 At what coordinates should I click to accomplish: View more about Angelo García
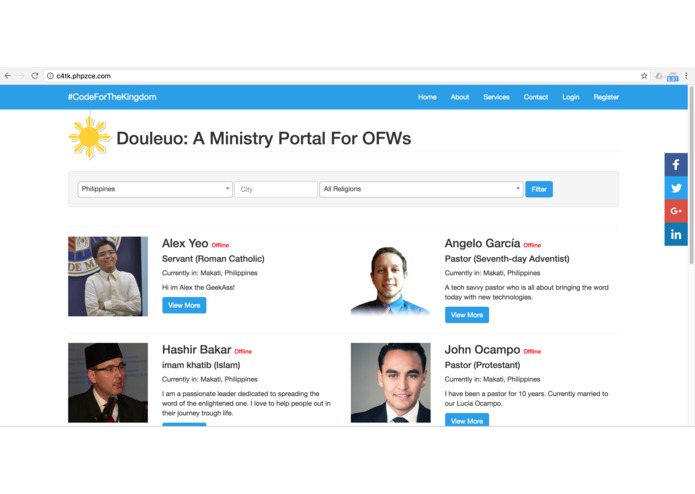467,315
